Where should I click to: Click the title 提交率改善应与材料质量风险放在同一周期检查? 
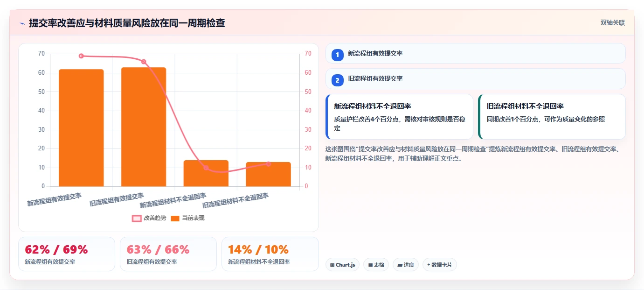click(127, 23)
